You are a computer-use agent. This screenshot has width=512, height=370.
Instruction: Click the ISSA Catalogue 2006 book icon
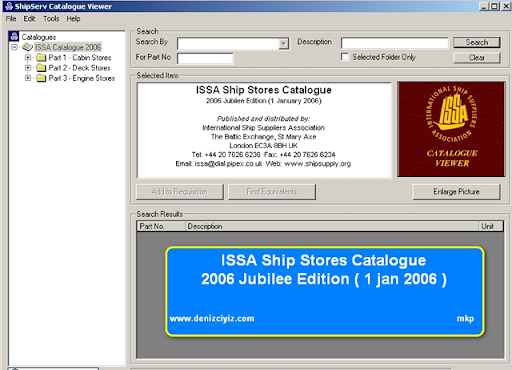(x=28, y=47)
